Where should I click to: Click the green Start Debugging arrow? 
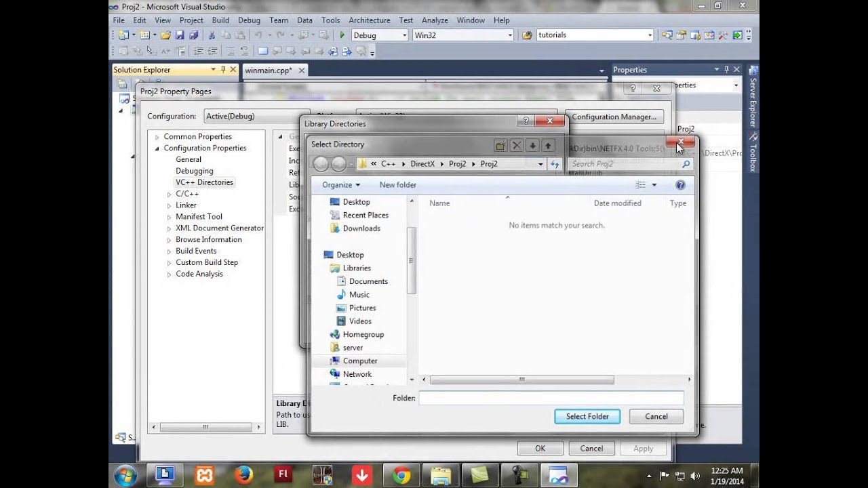click(x=342, y=35)
